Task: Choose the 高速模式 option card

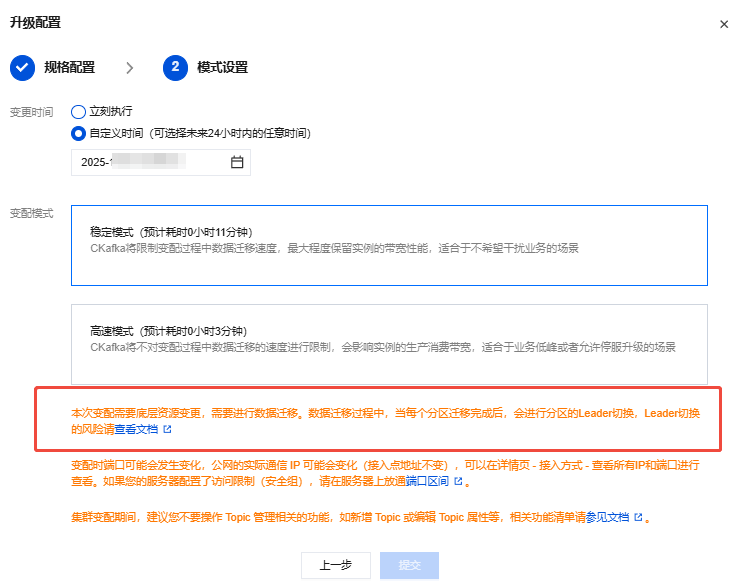Action: (389, 345)
